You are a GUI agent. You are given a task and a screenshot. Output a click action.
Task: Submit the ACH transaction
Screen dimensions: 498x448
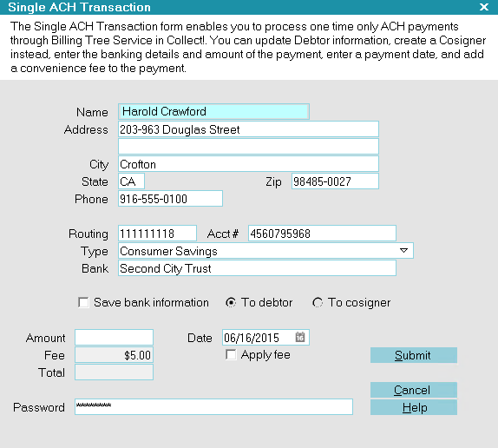pos(414,355)
